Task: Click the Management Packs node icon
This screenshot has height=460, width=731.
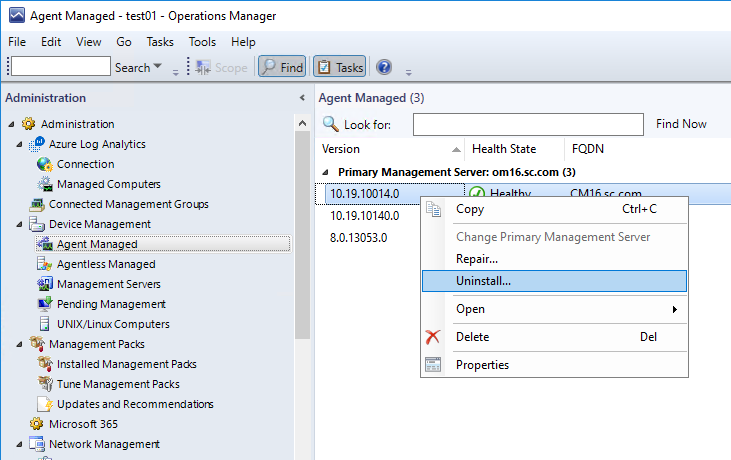Action: pyautogui.click(x=37, y=344)
